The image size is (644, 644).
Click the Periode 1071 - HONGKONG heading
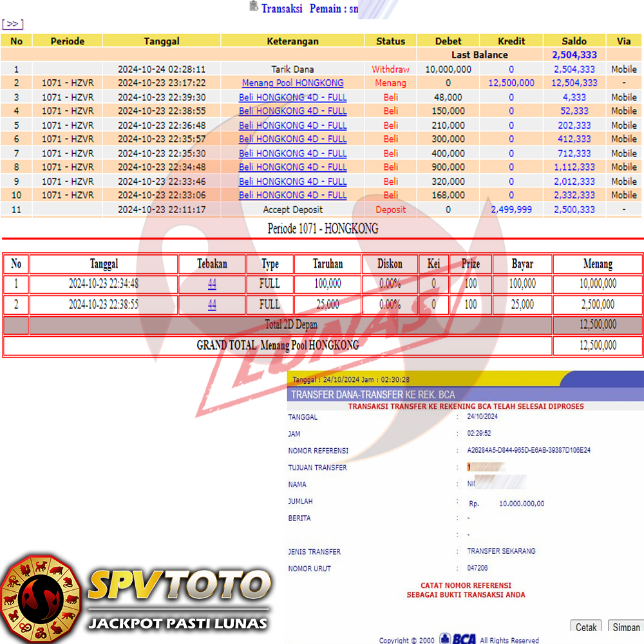point(323,229)
